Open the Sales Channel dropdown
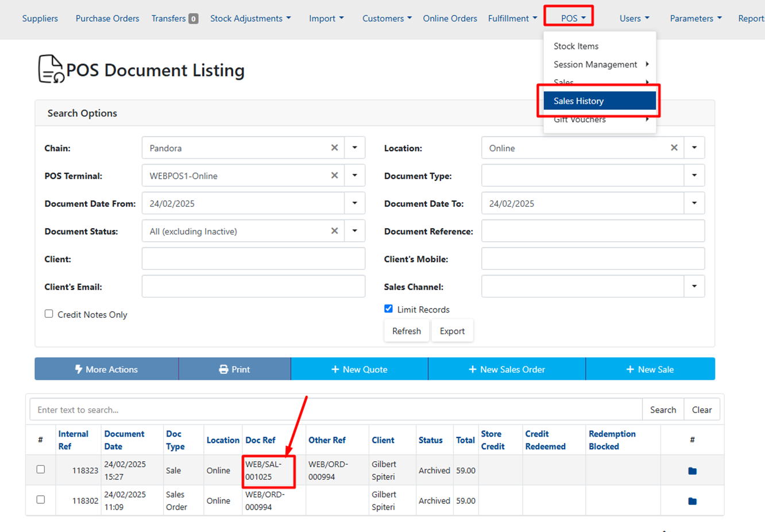This screenshot has width=765, height=532. coord(694,286)
